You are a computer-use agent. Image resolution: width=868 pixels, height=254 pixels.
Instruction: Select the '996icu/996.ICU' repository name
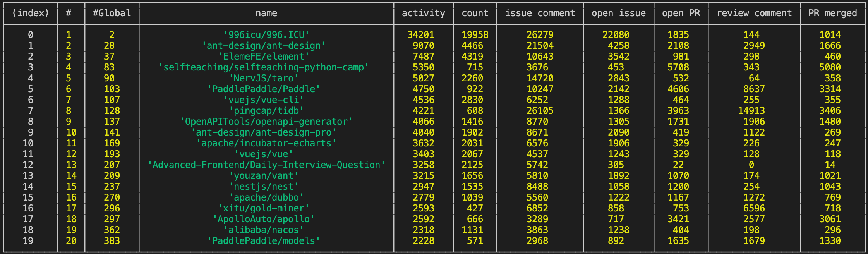tap(266, 35)
